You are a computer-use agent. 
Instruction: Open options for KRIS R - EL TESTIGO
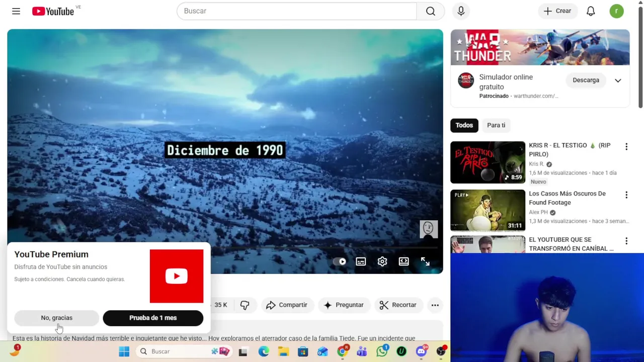626,147
